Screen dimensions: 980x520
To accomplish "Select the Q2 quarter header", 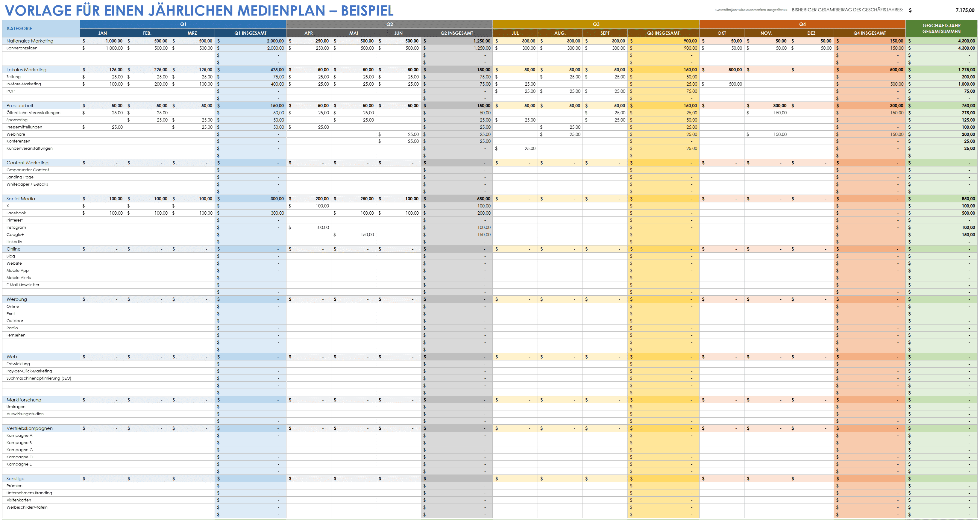I will coord(389,24).
